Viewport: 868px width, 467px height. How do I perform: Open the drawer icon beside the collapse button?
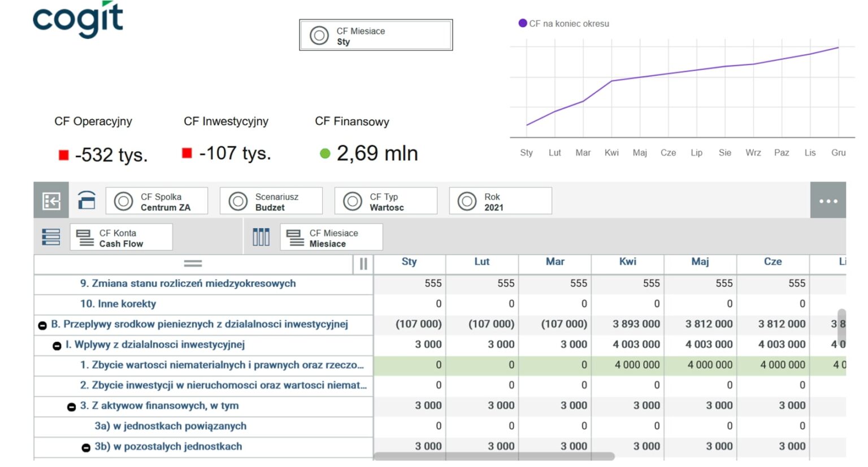point(87,200)
